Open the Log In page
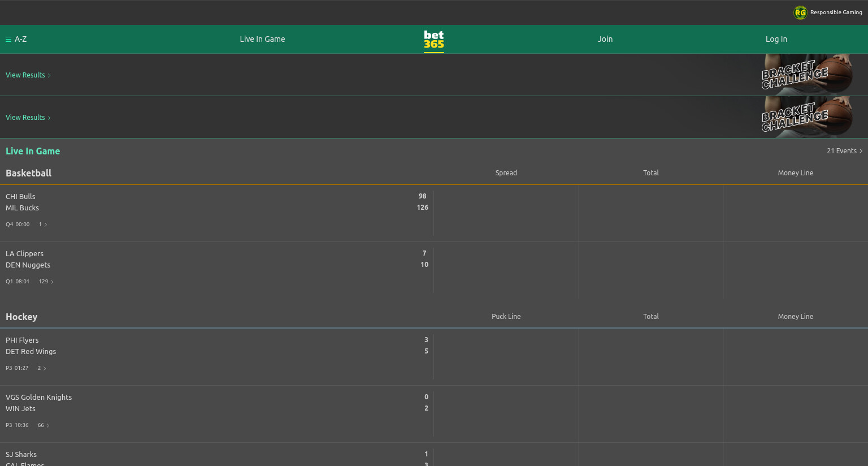Viewport: 868px width, 466px height. coord(776,39)
